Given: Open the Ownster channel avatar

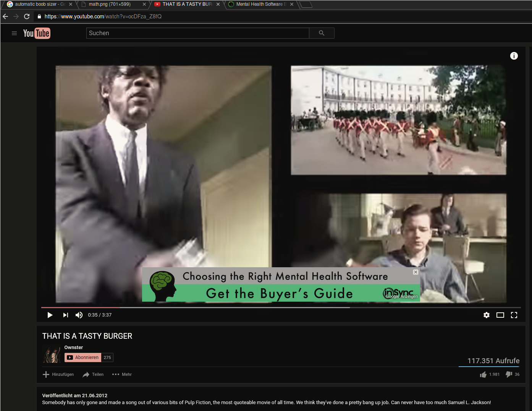Looking at the screenshot, I should tap(52, 354).
